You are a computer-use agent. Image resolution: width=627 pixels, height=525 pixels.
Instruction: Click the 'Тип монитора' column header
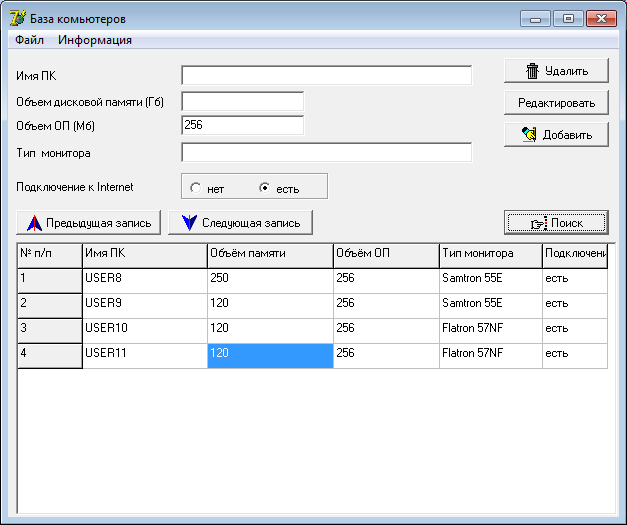(490, 254)
